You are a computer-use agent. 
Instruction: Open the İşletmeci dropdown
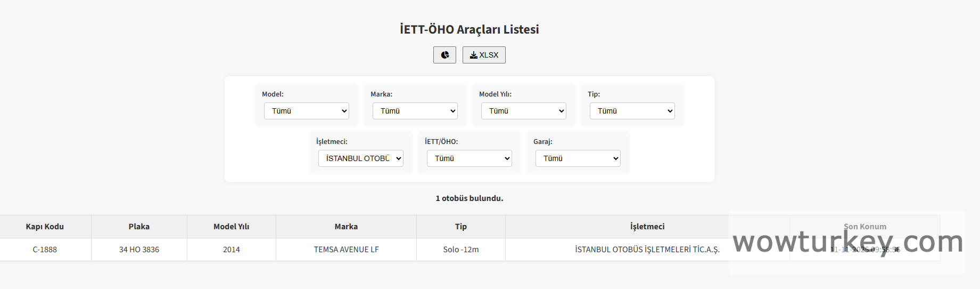[x=361, y=158]
